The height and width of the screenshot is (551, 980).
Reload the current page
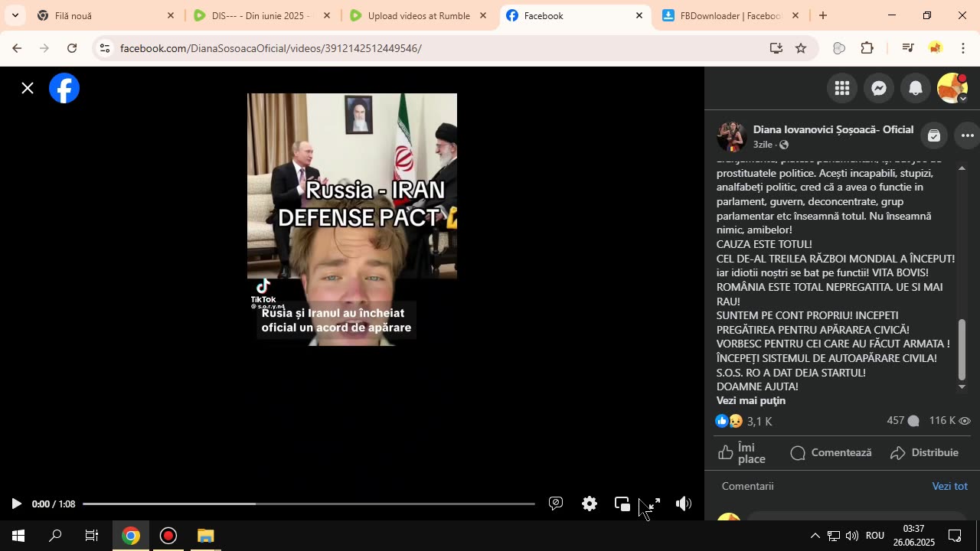72,48
